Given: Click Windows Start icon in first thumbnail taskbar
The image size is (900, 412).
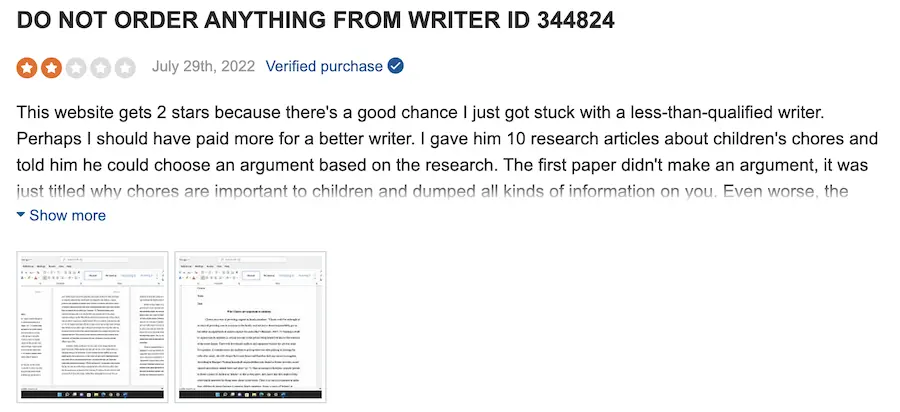Looking at the screenshot, I should [x=59, y=394].
